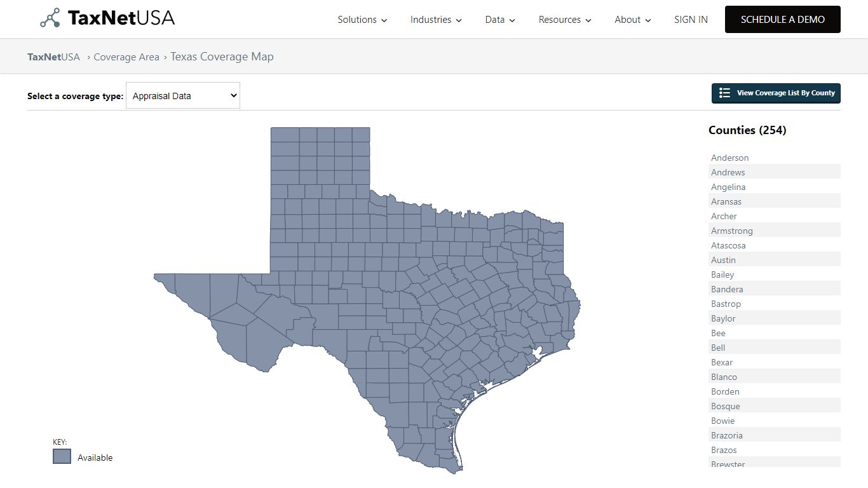Choose Angelina county in the list

pos(775,187)
